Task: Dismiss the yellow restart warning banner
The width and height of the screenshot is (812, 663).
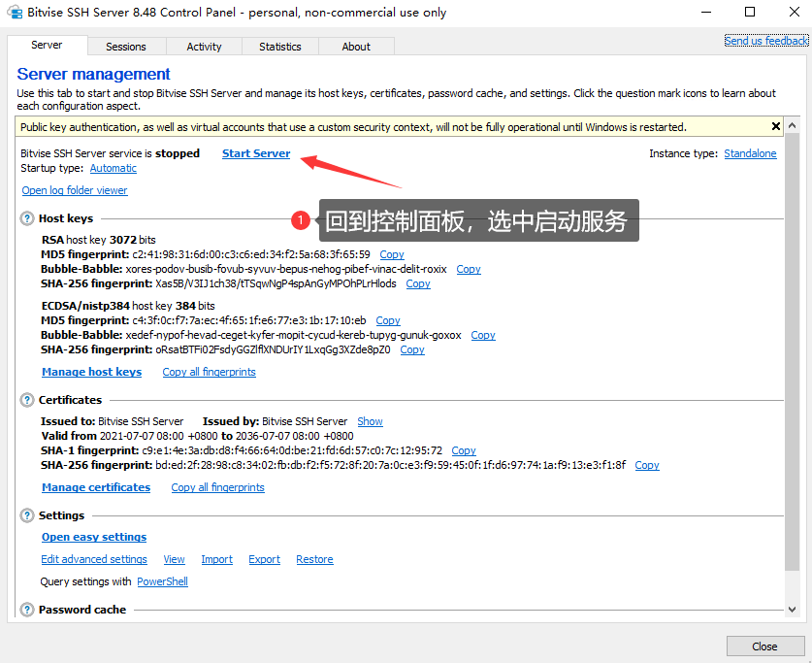Action: pyautogui.click(x=776, y=126)
